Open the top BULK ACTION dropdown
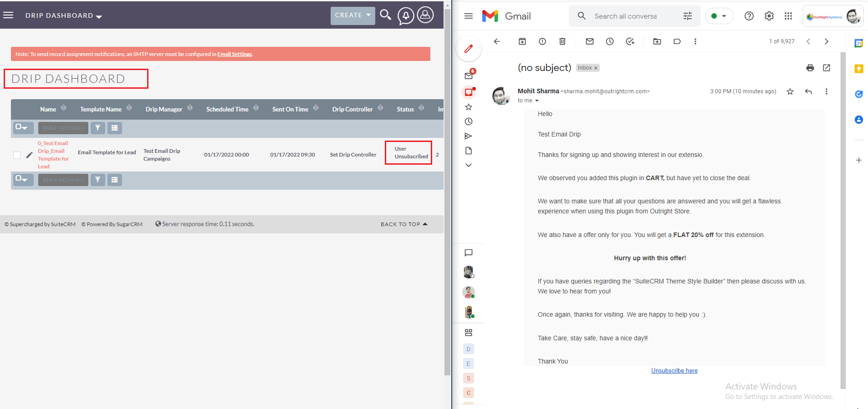868x409 pixels. [x=63, y=128]
